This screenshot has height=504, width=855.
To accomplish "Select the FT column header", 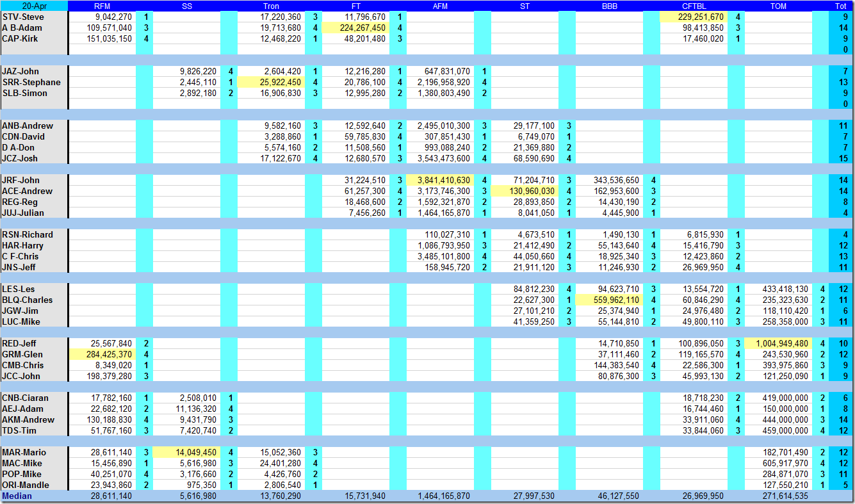I will coord(355,6).
